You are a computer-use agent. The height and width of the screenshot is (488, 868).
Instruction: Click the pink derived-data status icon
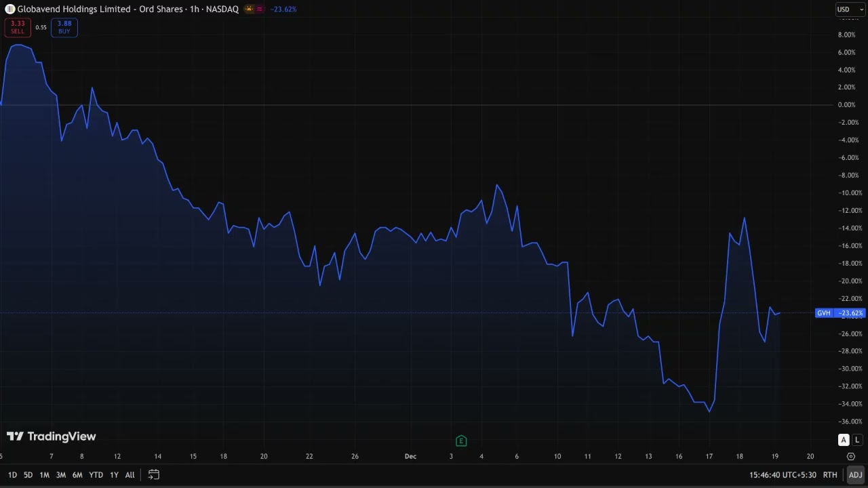260,9
